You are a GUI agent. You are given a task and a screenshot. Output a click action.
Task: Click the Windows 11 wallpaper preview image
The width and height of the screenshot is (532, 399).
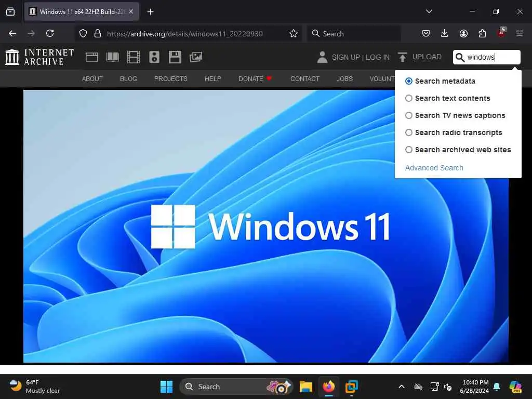click(265, 226)
